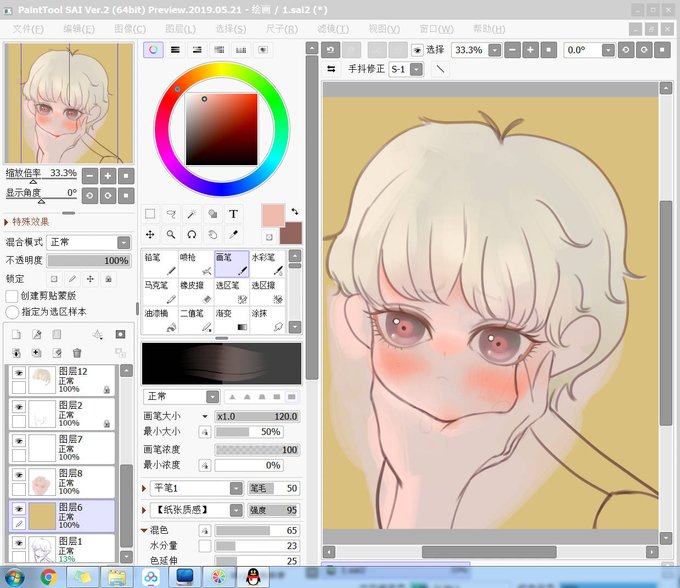The height and width of the screenshot is (588, 680).
Task: Choose the 铅笔 pencil brush
Action: 160,264
